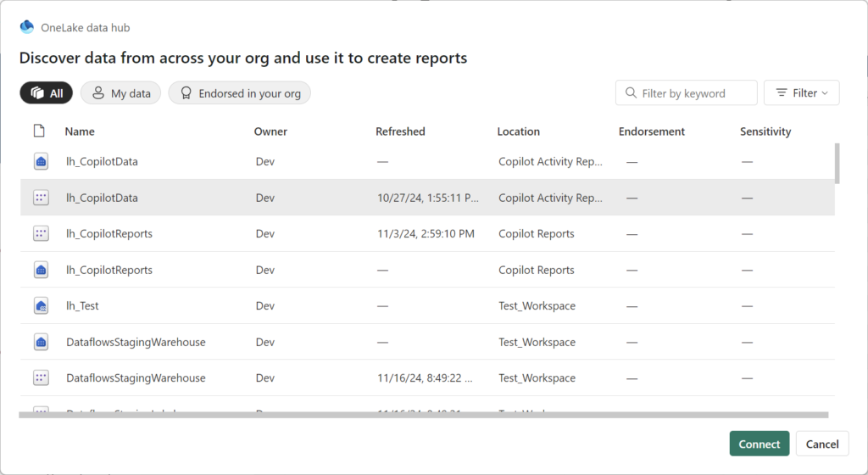The width and height of the screenshot is (868, 475).
Task: Click the semantic model icon for lh_CopilotData refreshed 10/27/24
Action: coord(41,198)
